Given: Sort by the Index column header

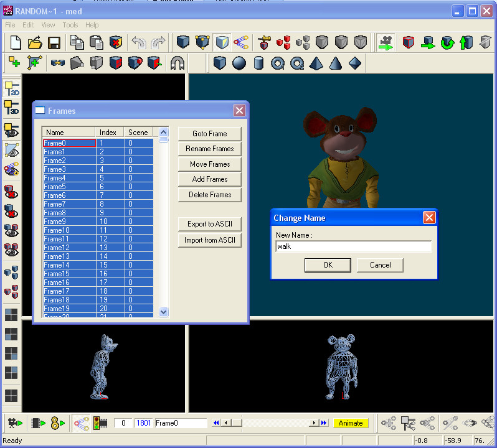Looking at the screenshot, I should pyautogui.click(x=110, y=133).
